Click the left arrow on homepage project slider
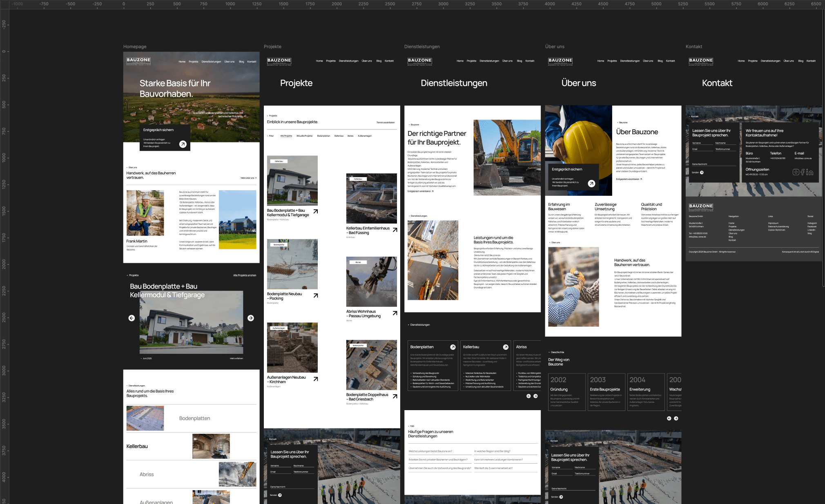825x504 pixels. click(x=132, y=318)
